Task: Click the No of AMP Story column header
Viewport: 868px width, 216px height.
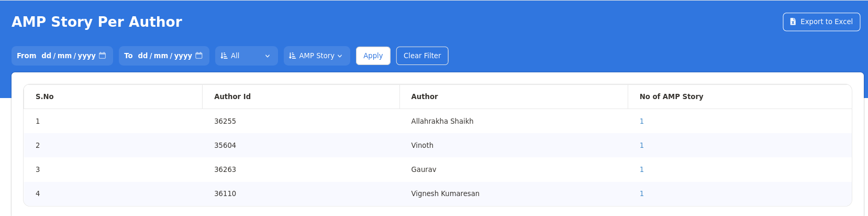Action: [x=671, y=96]
